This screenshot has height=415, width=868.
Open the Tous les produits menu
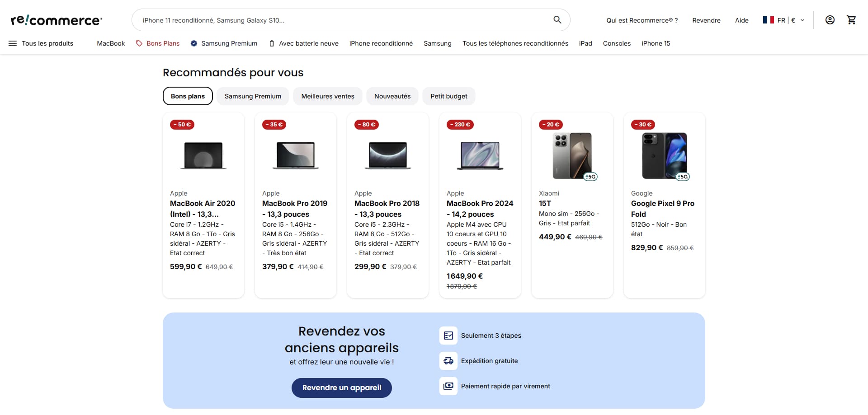[x=41, y=43]
